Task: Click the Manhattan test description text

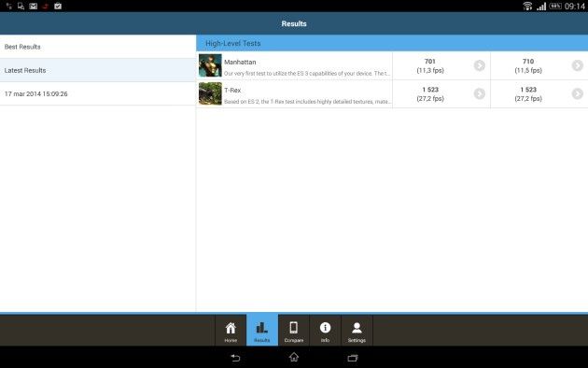Action: (307, 74)
